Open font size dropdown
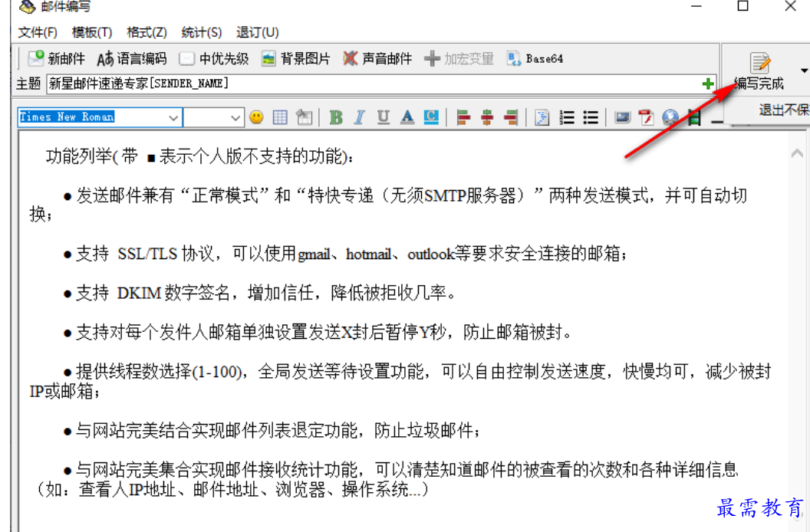The width and height of the screenshot is (810, 532). [x=235, y=118]
